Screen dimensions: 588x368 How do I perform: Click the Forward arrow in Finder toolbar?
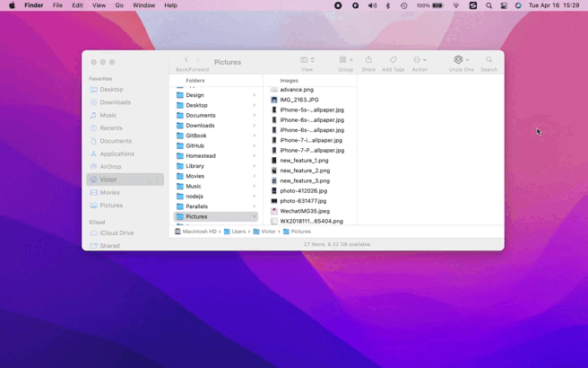(x=198, y=60)
